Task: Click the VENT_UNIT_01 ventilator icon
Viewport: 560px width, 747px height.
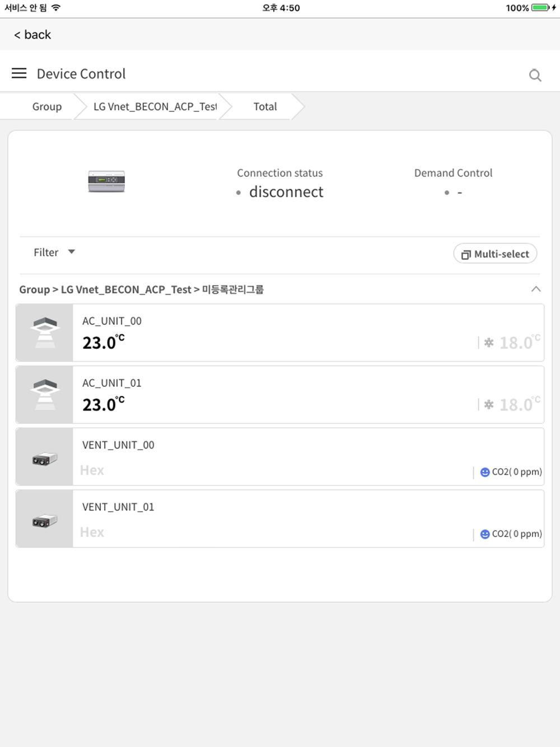Action: click(45, 521)
